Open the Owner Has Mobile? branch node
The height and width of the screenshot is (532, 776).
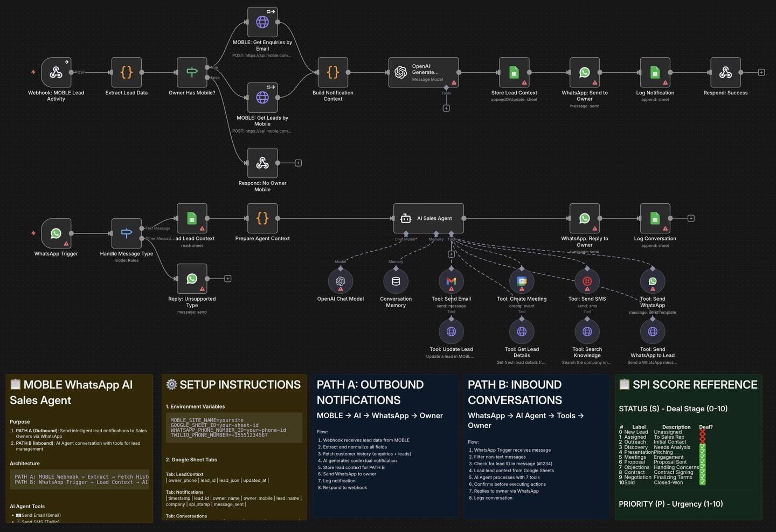point(192,72)
